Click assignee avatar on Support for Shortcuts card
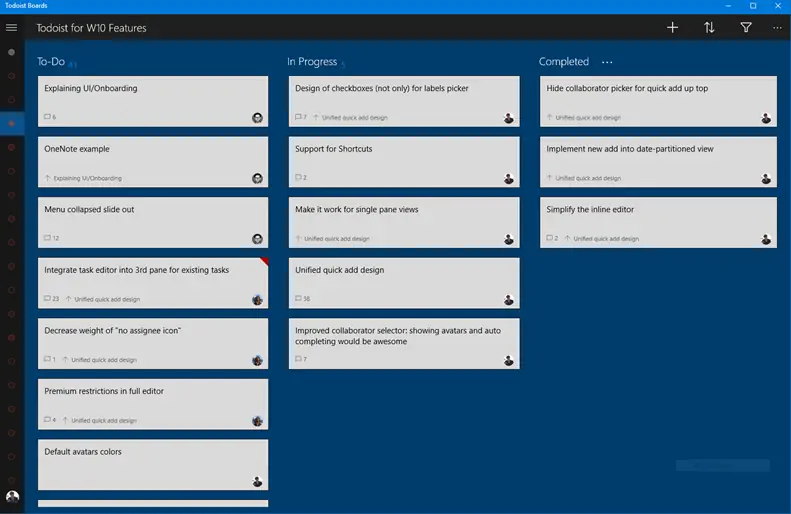Screen dimensions: 791x514 point(508,179)
